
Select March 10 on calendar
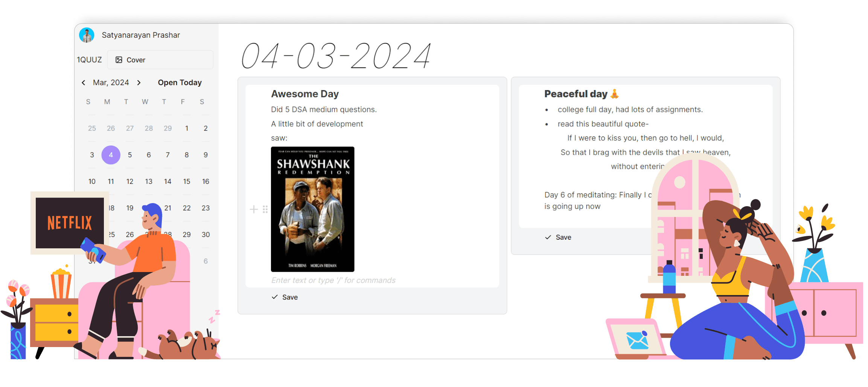(92, 182)
